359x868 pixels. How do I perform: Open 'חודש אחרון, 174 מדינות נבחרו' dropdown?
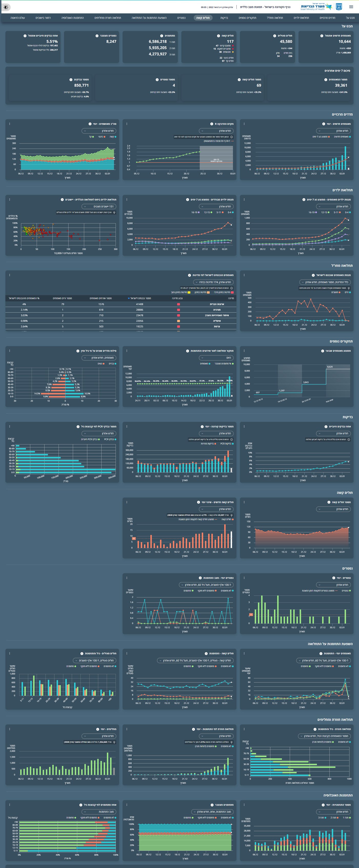pyautogui.click(x=213, y=282)
